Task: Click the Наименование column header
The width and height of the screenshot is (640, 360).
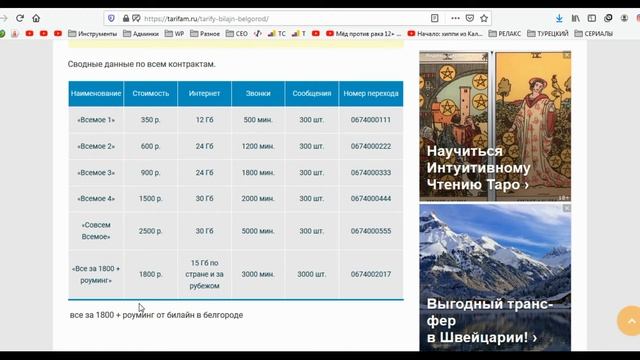Action: click(x=96, y=93)
